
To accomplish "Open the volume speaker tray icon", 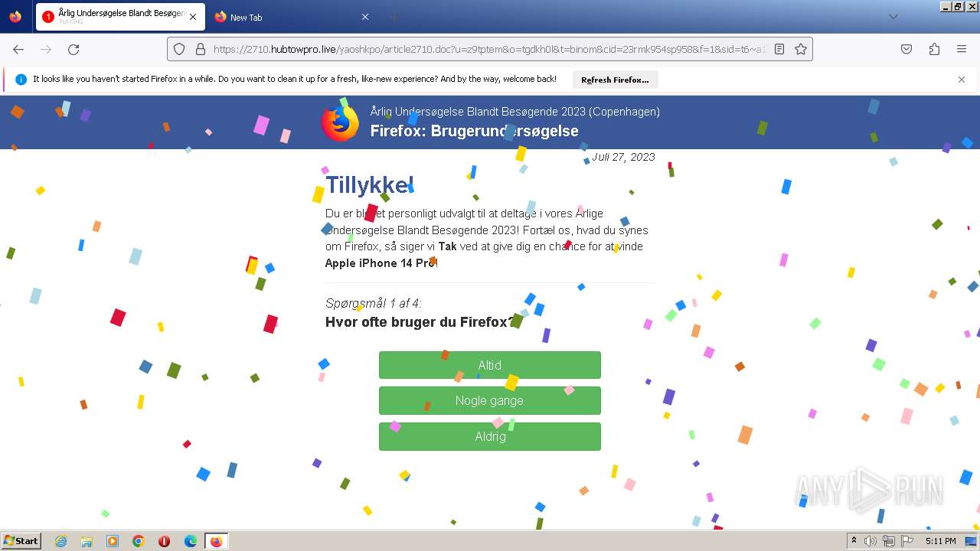I will [x=871, y=541].
